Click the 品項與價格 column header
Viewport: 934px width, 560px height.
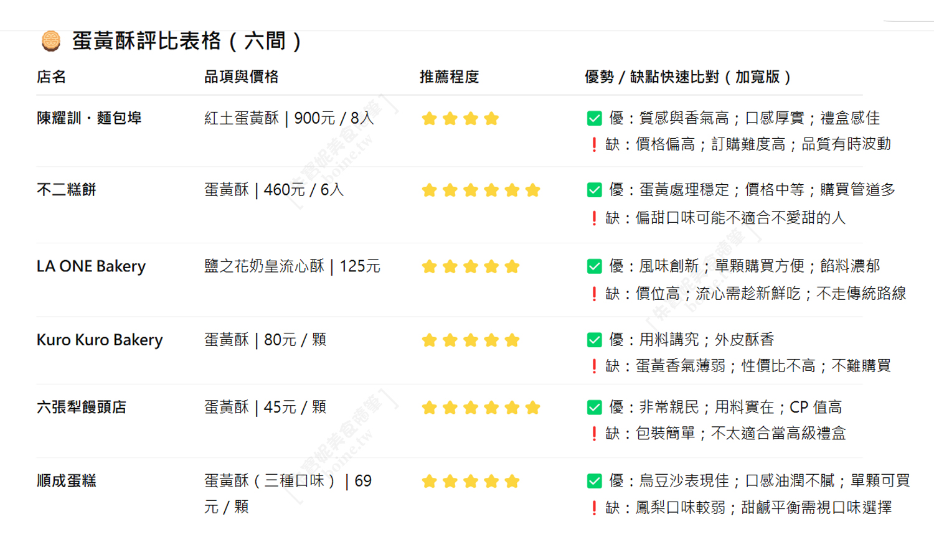tap(241, 77)
